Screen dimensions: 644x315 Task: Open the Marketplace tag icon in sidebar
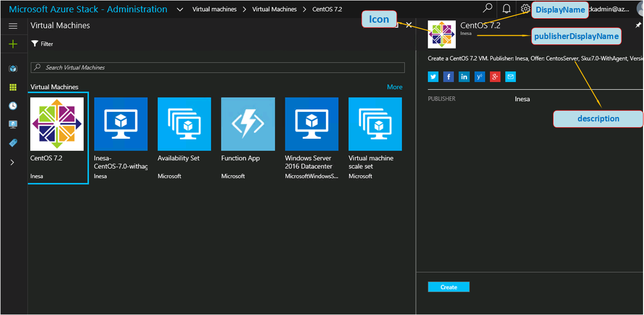tap(13, 143)
